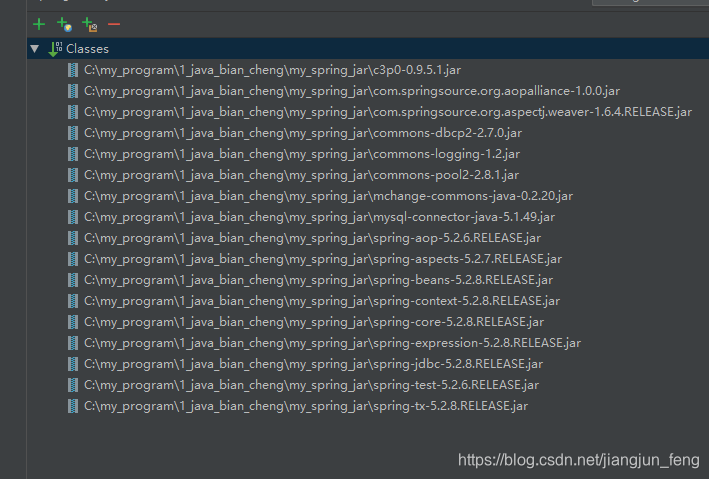Select the spring-aop-5.2.6.RELEASE.jar entry

point(312,238)
